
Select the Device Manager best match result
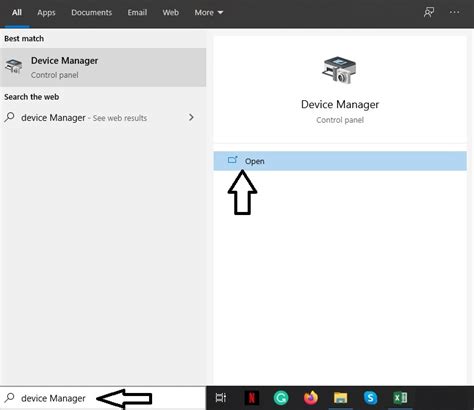pos(103,67)
